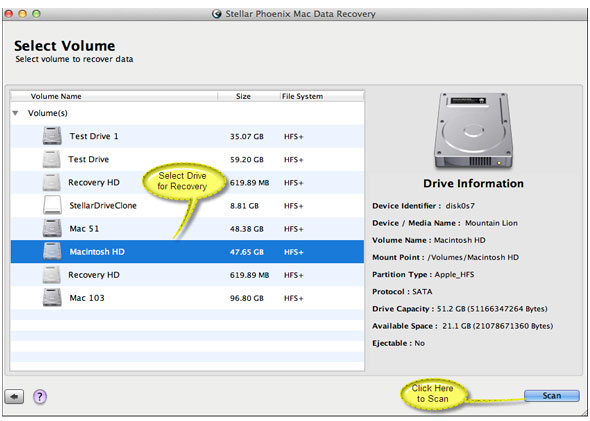Click the green zoom window button
Screen dimensions: 590x421
tap(36, 14)
